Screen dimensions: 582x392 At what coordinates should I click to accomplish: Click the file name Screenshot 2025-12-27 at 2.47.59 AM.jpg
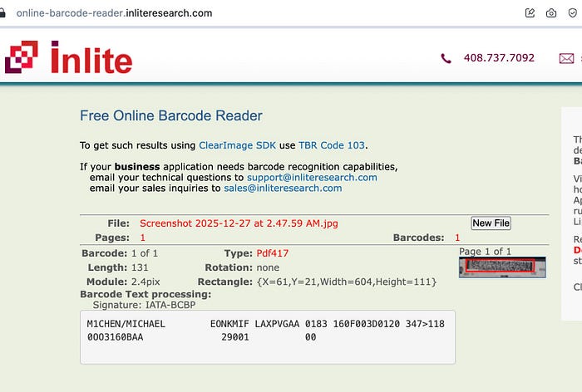[239, 223]
